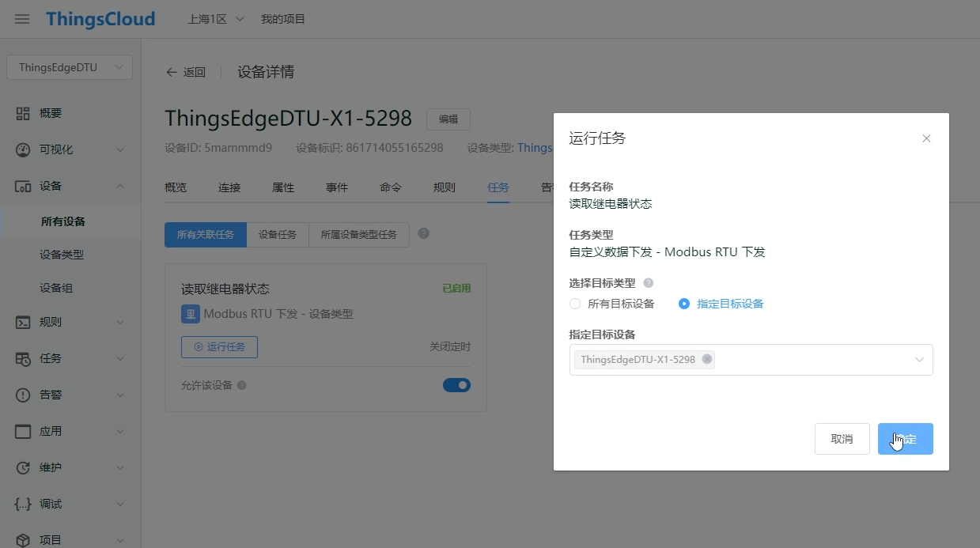
Task: Click the 确定 confirm button in the dialog
Action: pos(906,439)
